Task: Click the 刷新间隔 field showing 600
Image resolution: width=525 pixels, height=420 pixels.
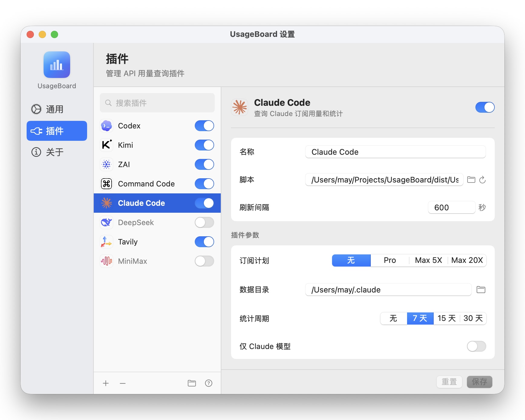Action: 452,208
